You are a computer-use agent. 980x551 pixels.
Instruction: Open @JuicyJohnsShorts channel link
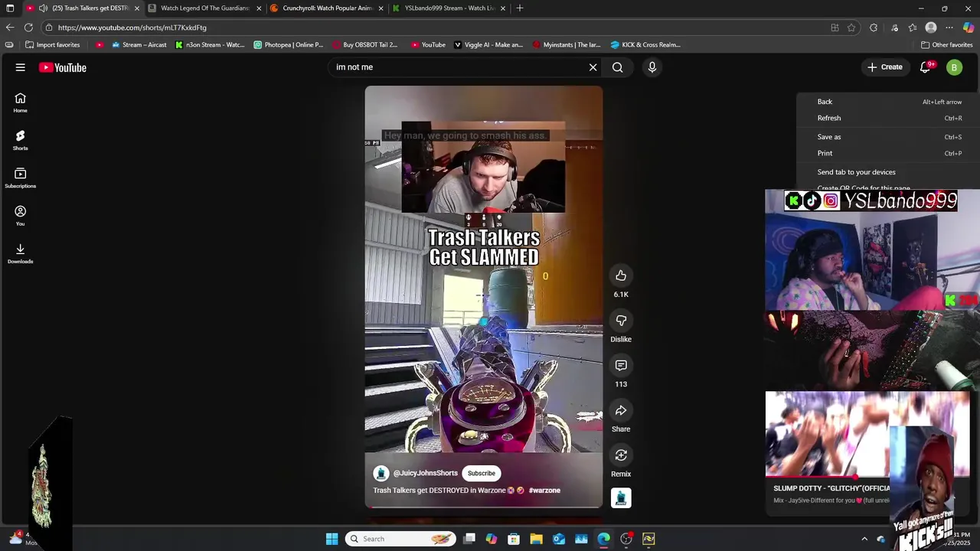point(425,473)
